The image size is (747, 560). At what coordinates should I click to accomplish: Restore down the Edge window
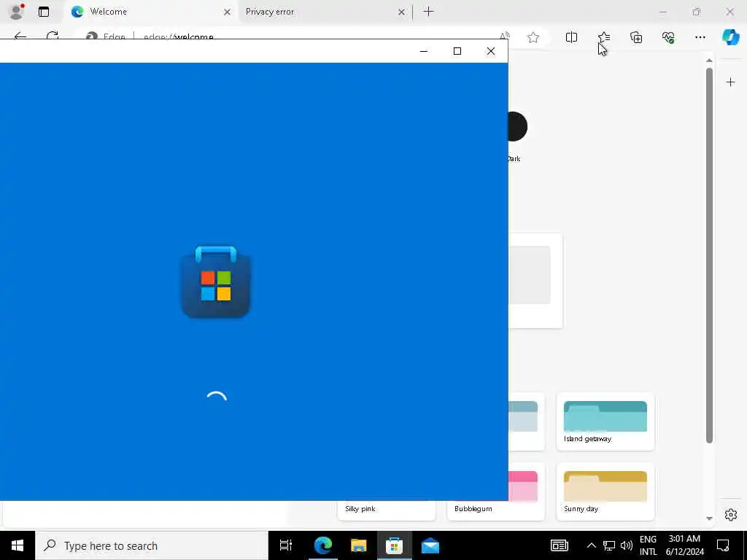(x=697, y=12)
